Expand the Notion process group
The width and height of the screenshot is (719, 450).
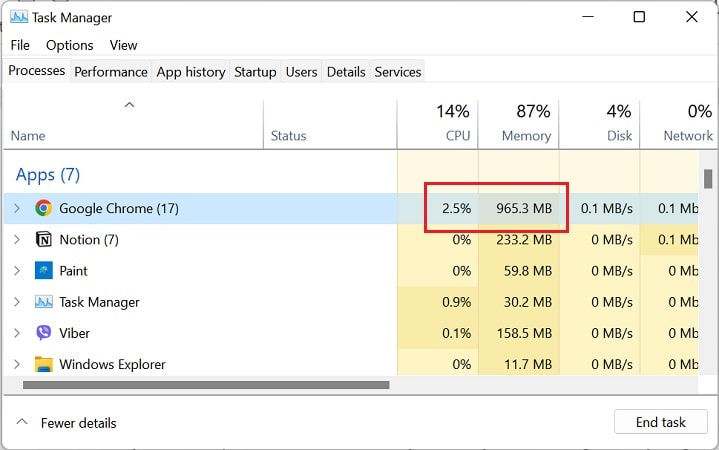[x=17, y=239]
